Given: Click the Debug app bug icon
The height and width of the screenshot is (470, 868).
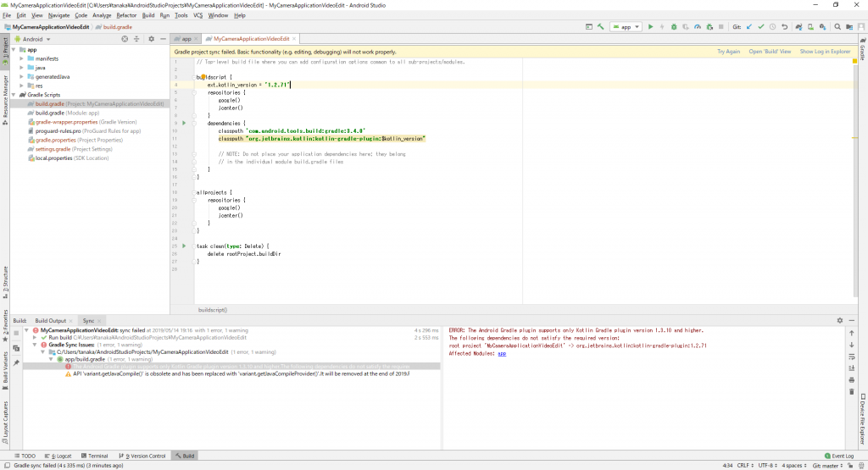Looking at the screenshot, I should [x=674, y=26].
